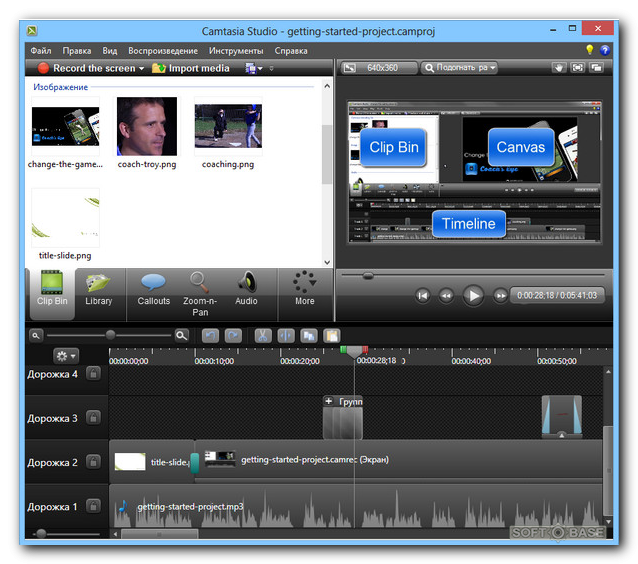Click the time display 0:00:28;18 field
Image resolution: width=638 pixels, height=564 pixels.
557,295
